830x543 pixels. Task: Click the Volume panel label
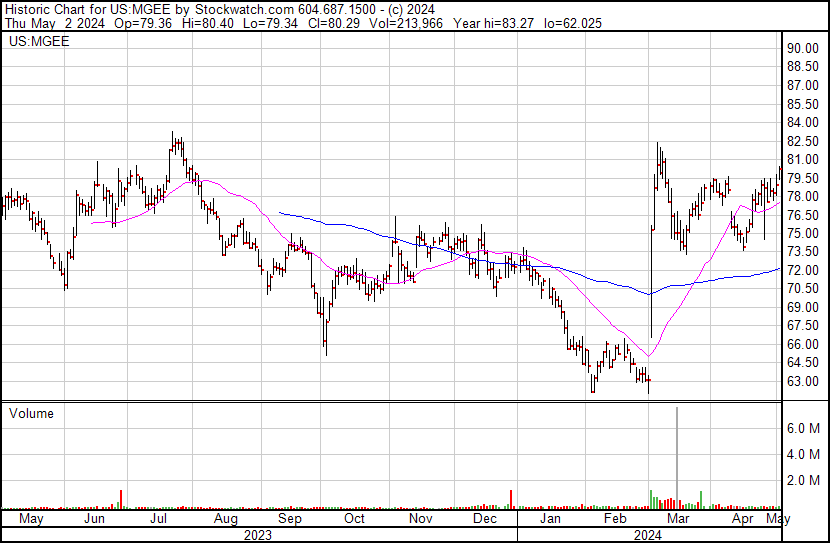point(32,413)
